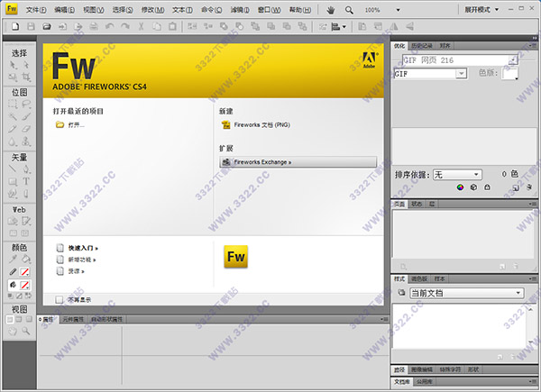
Task: Select the Rubber Stamp tool
Action: (x=26, y=141)
